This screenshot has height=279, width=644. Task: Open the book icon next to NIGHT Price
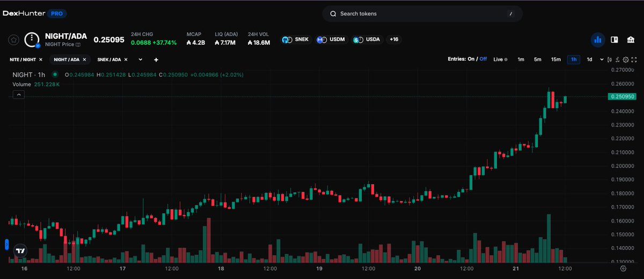(x=78, y=45)
